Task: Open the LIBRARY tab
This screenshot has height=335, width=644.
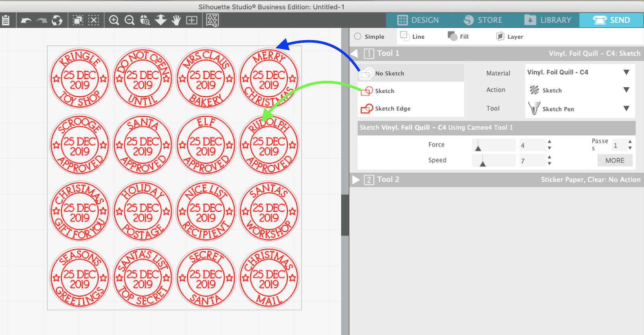Action: tap(548, 20)
